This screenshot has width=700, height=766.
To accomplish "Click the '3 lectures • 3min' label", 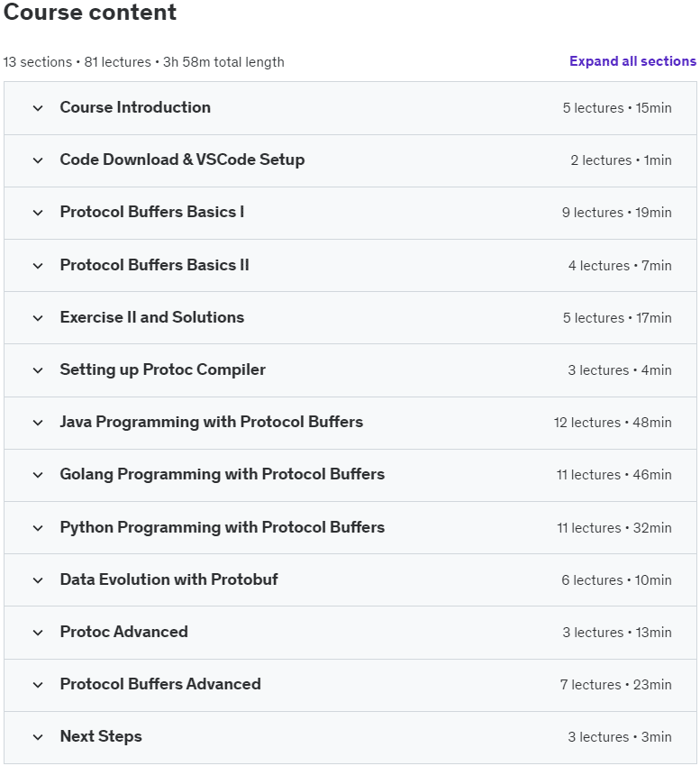I will 620,737.
